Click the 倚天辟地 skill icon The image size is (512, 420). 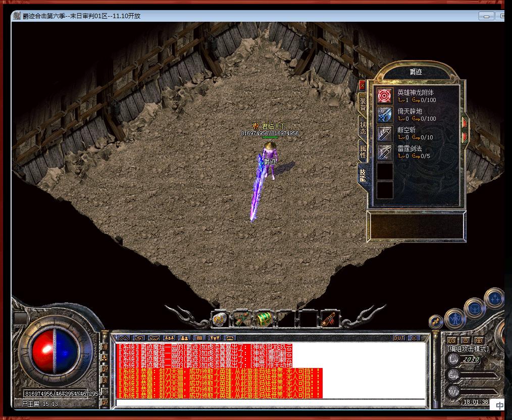pyautogui.click(x=385, y=115)
